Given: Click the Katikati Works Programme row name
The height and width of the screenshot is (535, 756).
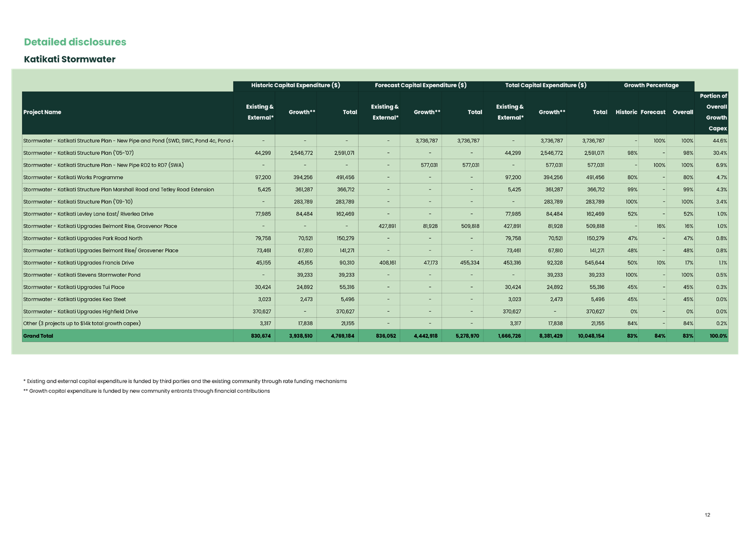Looking at the screenshot, I should [73, 177].
